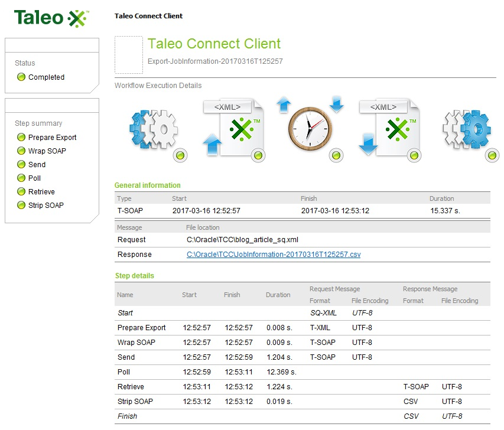
Task: Click the total duration 15.337 s.
Action: [445, 210]
